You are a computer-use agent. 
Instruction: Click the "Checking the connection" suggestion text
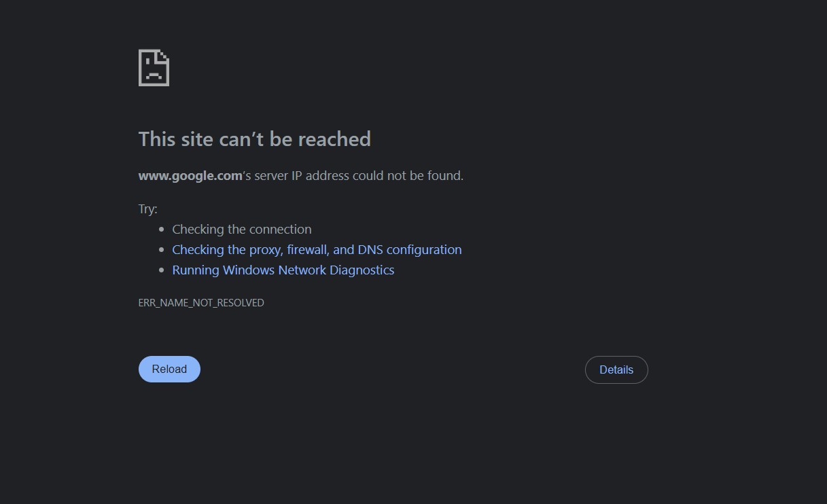[x=241, y=230]
